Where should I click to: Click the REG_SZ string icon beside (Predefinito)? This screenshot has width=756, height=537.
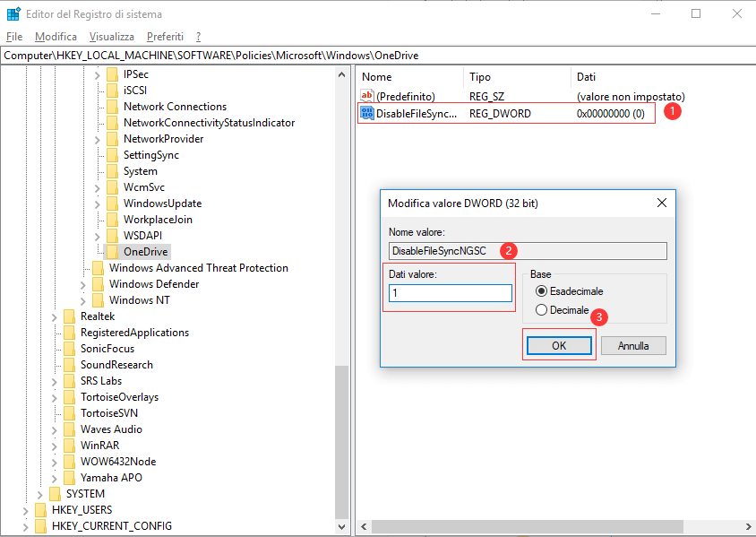point(369,96)
